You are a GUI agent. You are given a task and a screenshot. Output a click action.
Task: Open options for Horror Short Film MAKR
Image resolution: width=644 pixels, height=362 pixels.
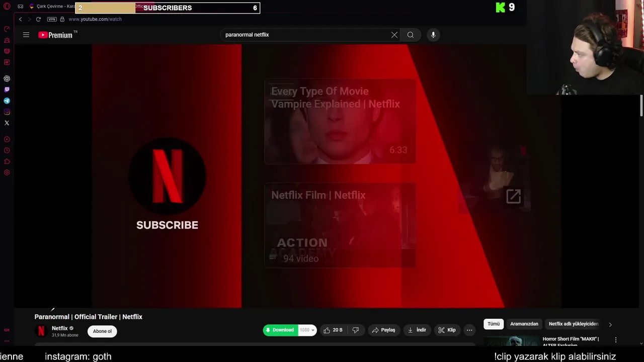(616, 340)
